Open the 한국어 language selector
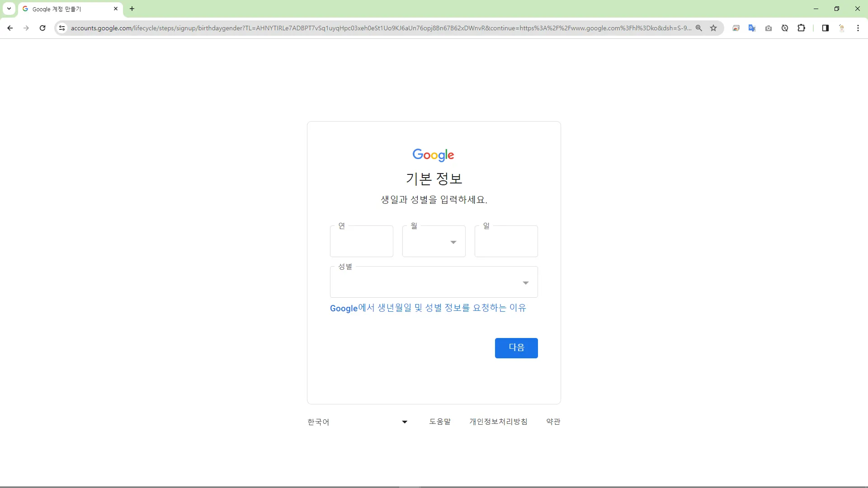Screen dimensions: 868x488 [357, 422]
